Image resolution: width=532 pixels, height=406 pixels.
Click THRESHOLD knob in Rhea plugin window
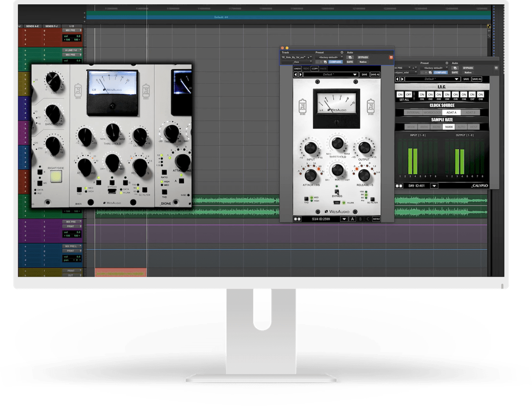(x=337, y=143)
